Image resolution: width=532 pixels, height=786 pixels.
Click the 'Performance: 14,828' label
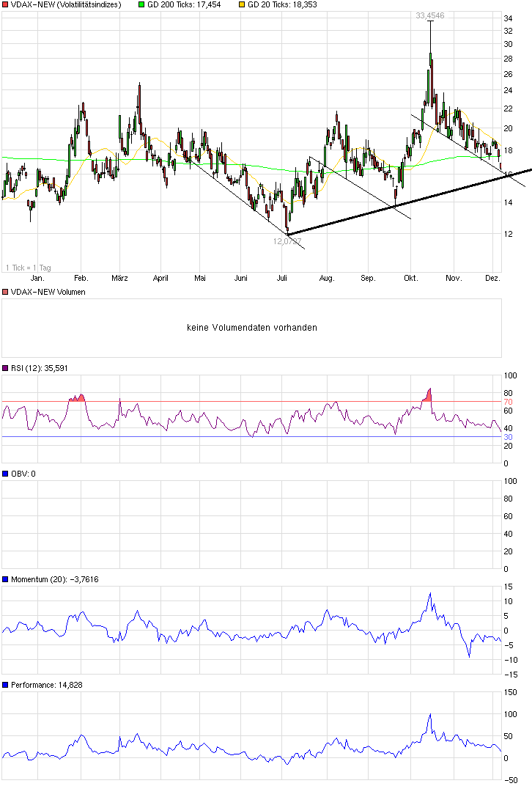coord(47,685)
